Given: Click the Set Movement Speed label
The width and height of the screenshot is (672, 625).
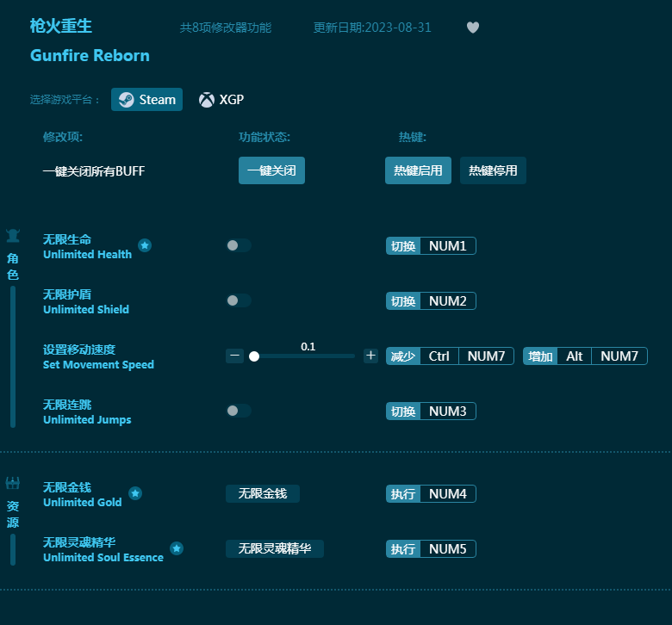Looking at the screenshot, I should (x=98, y=364).
